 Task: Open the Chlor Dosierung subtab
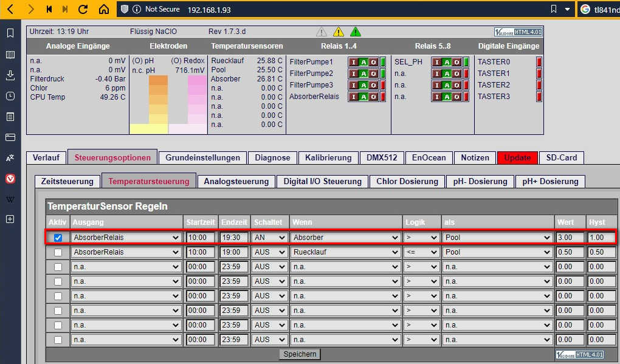407,182
